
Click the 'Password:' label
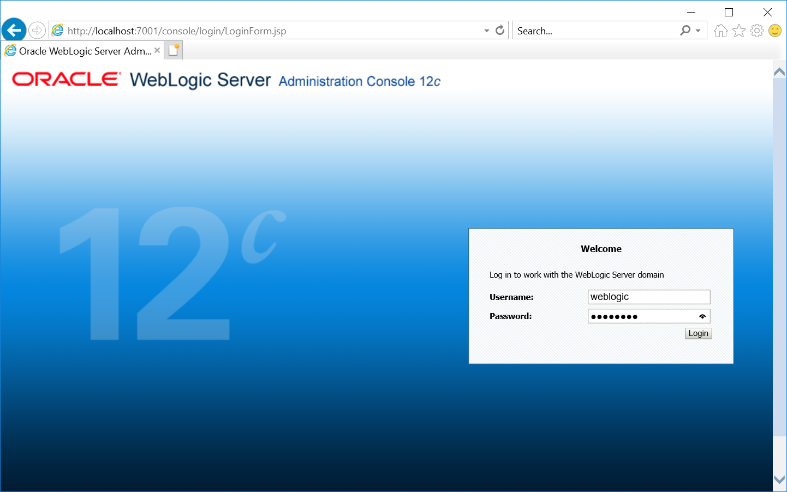click(510, 316)
